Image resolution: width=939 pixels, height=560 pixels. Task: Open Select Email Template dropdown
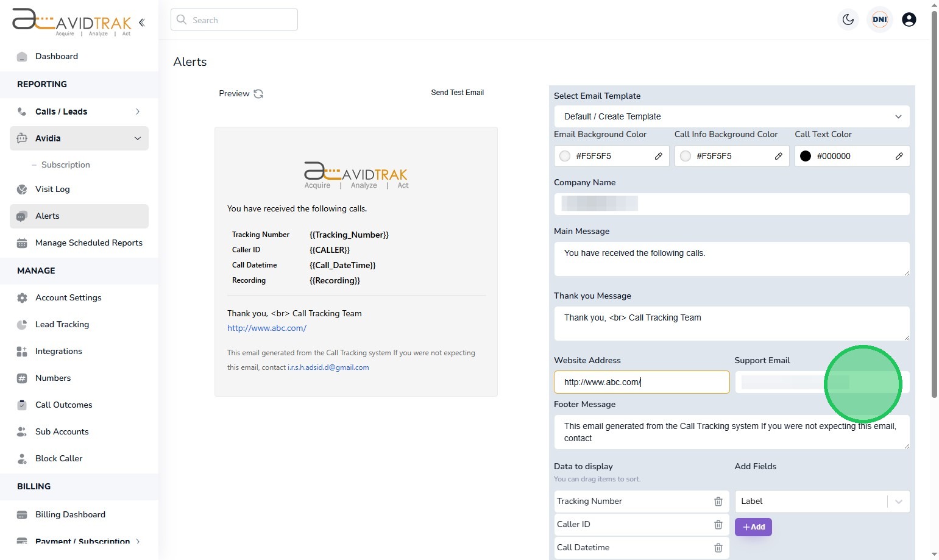click(x=731, y=116)
